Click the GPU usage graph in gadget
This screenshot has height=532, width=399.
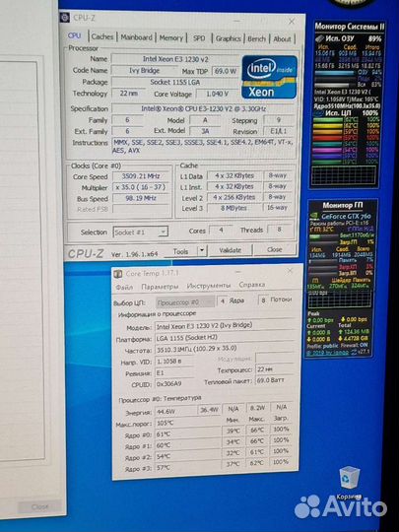[x=340, y=299]
